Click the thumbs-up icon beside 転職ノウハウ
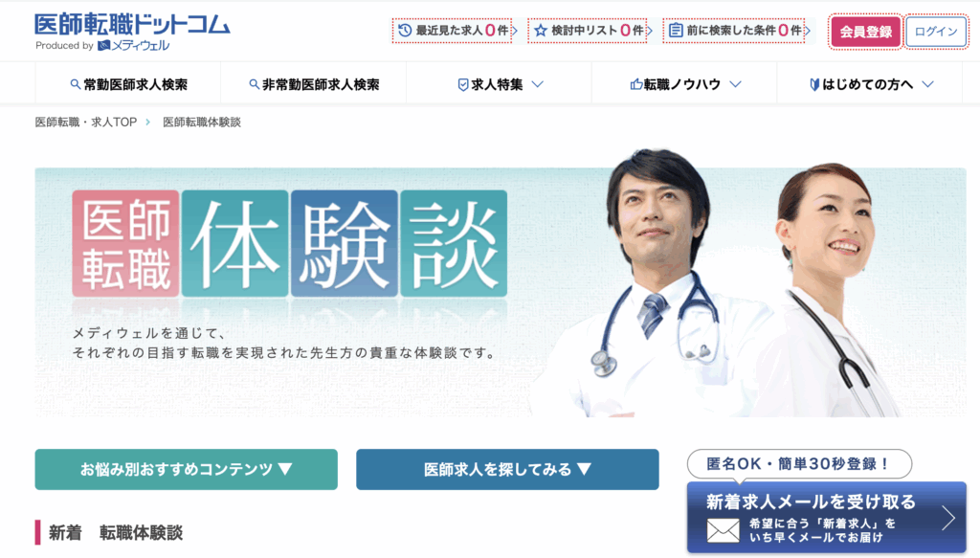This screenshot has height=558, width=980. click(x=636, y=84)
